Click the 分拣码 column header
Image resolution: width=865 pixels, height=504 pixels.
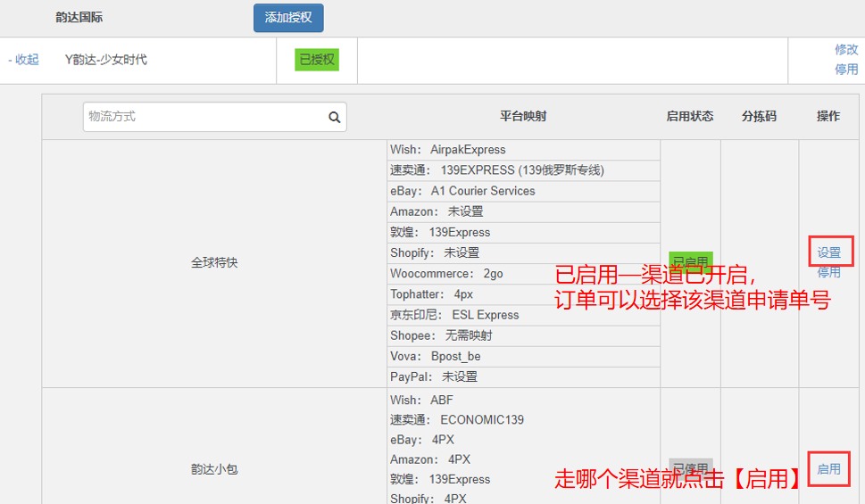tap(759, 116)
